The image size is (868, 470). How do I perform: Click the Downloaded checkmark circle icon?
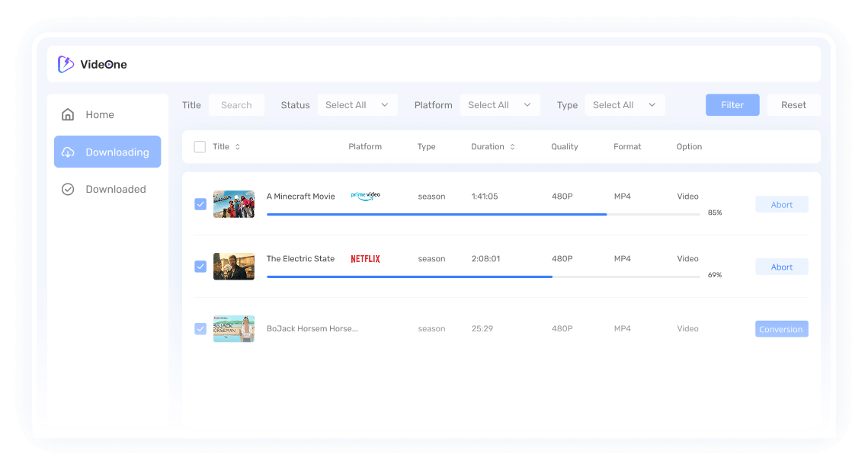coord(68,190)
